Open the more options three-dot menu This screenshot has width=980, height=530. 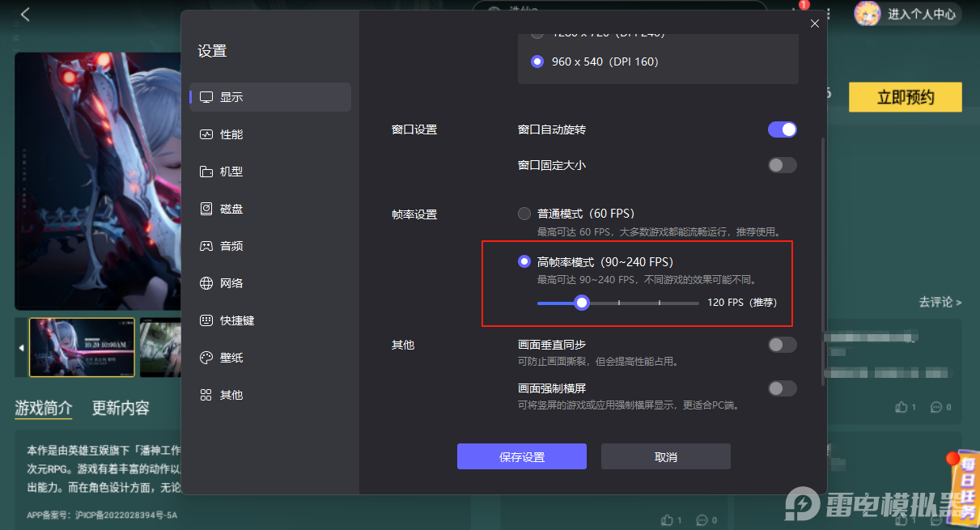point(829,14)
